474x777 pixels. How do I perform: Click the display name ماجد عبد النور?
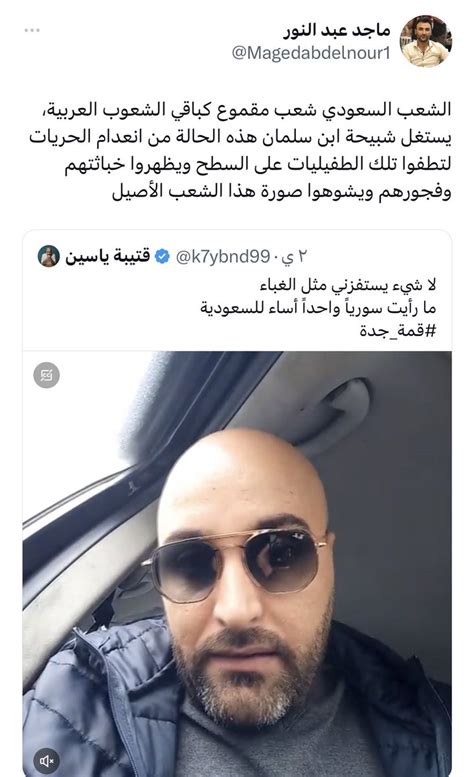click(337, 30)
